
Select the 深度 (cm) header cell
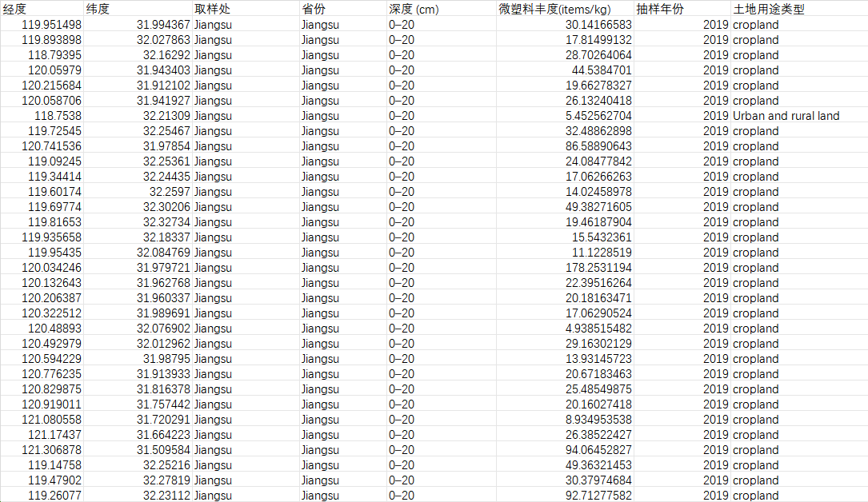point(406,9)
